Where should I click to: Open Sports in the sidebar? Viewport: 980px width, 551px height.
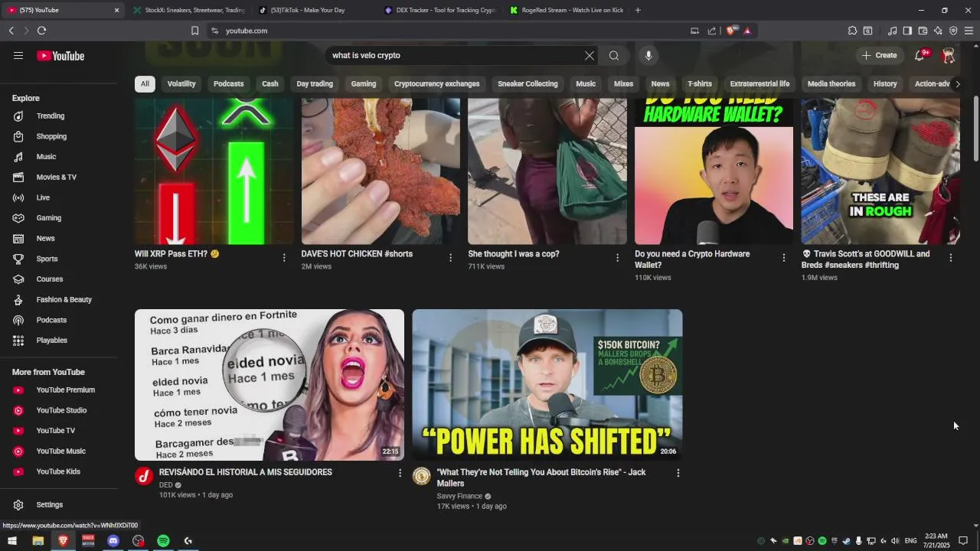(x=47, y=259)
